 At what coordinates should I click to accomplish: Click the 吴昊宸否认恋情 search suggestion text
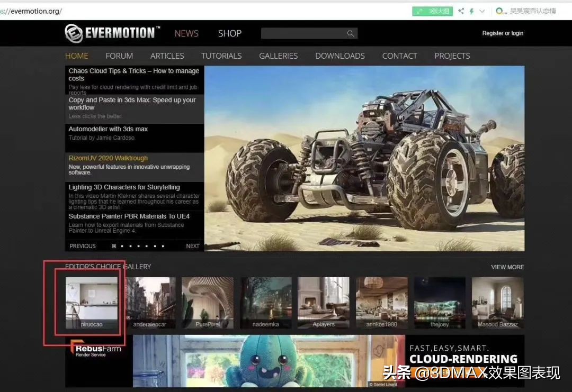pos(533,11)
